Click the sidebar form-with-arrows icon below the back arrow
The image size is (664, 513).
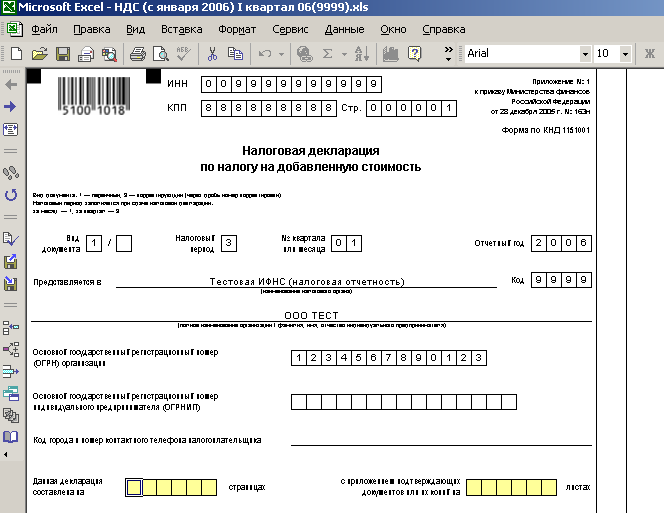click(11, 129)
